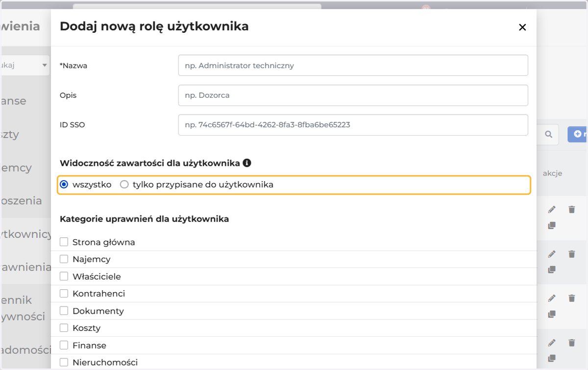Tick the Strona główna checkbox

point(64,242)
